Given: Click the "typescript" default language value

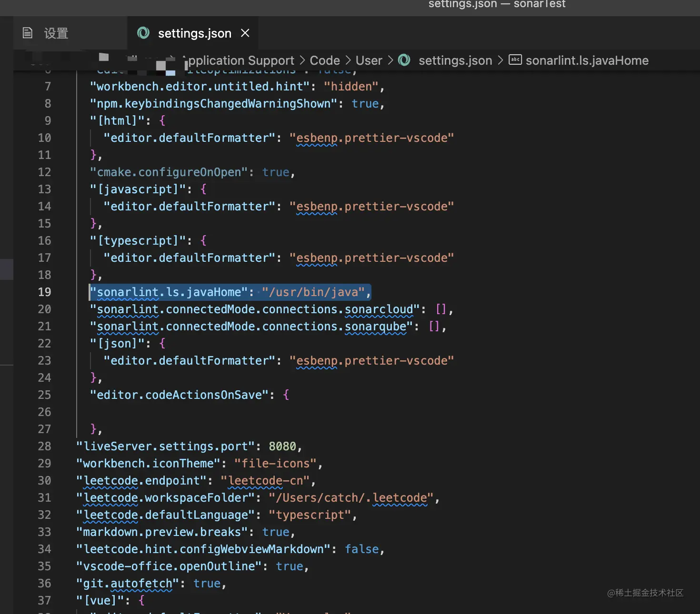Looking at the screenshot, I should 310,515.
